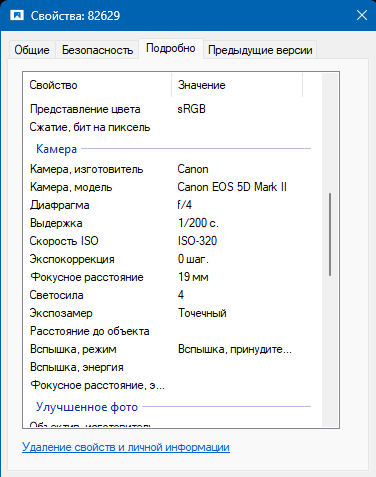Select the Подробно tab
The width and height of the screenshot is (376, 477).
click(171, 49)
